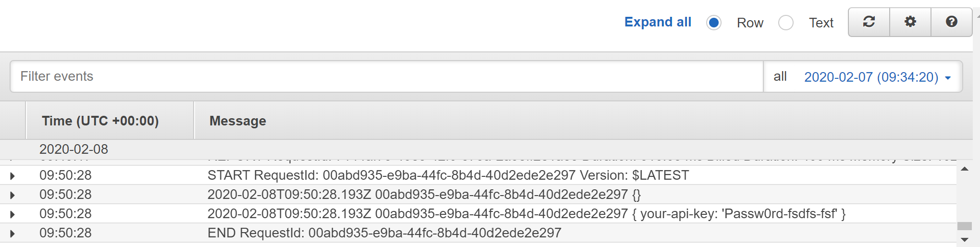The width and height of the screenshot is (980, 247).
Task: Click the Message column header
Action: tap(238, 121)
